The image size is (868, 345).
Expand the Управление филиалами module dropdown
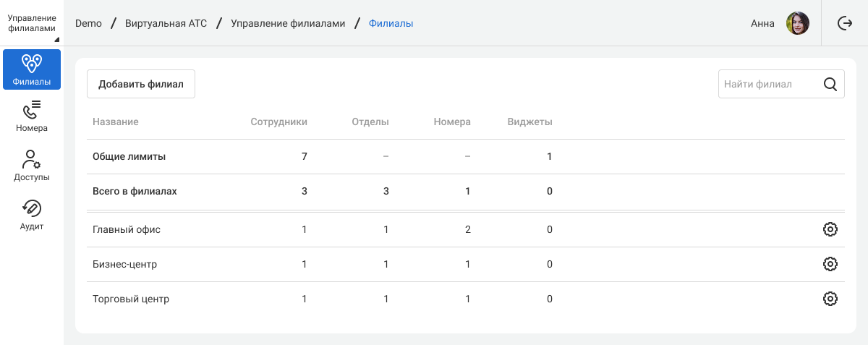32,23
